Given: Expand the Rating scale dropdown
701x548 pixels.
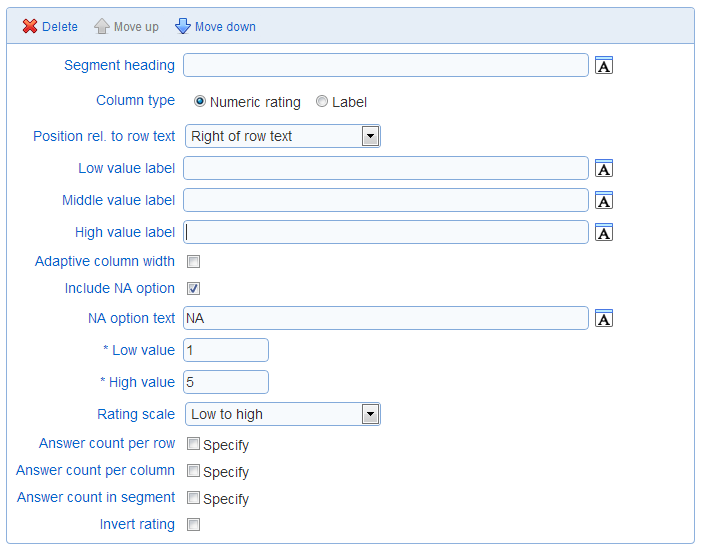Looking at the screenshot, I should 283,414.
